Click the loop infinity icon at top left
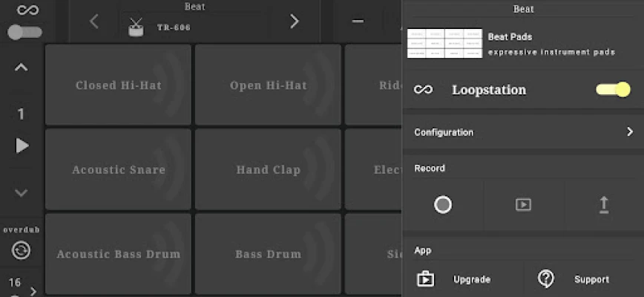Image resolution: width=644 pixels, height=297 pixels. pyautogui.click(x=27, y=10)
